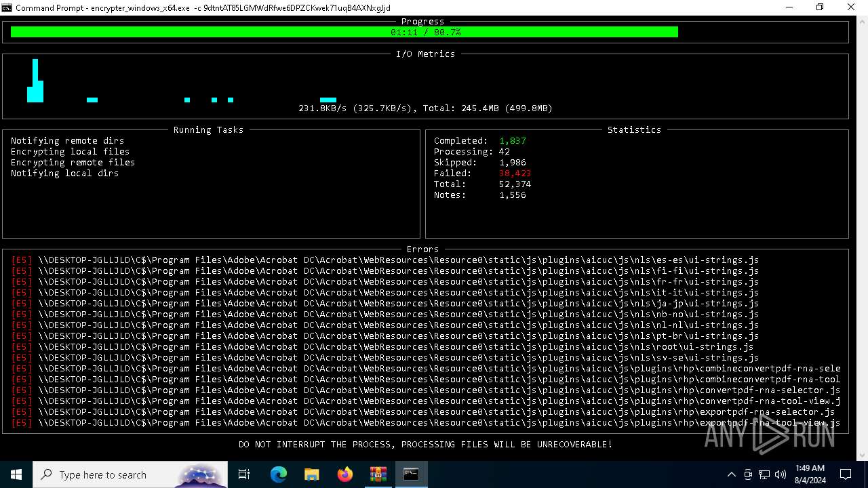Maximize the Command Prompt window
Image resolution: width=868 pixels, height=488 pixels.
[820, 7]
